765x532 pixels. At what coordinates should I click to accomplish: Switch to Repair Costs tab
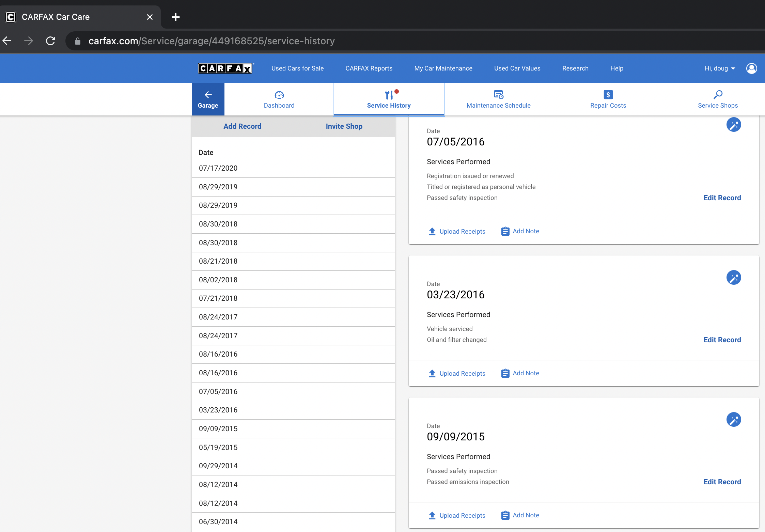click(608, 99)
